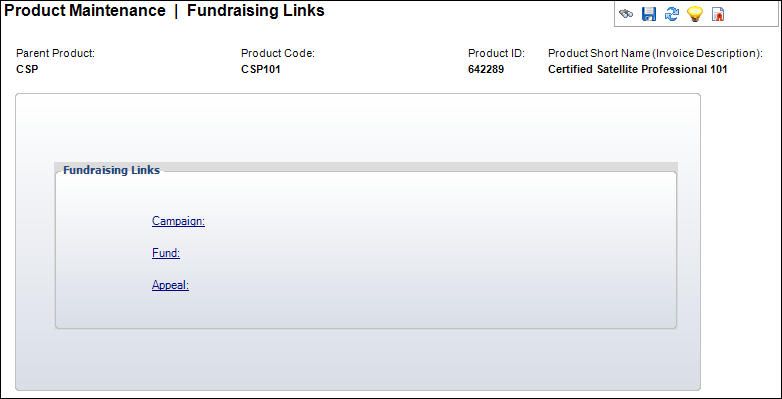This screenshot has width=782, height=399.
Task: Select the Parent Product value CSP
Action: pos(27,69)
